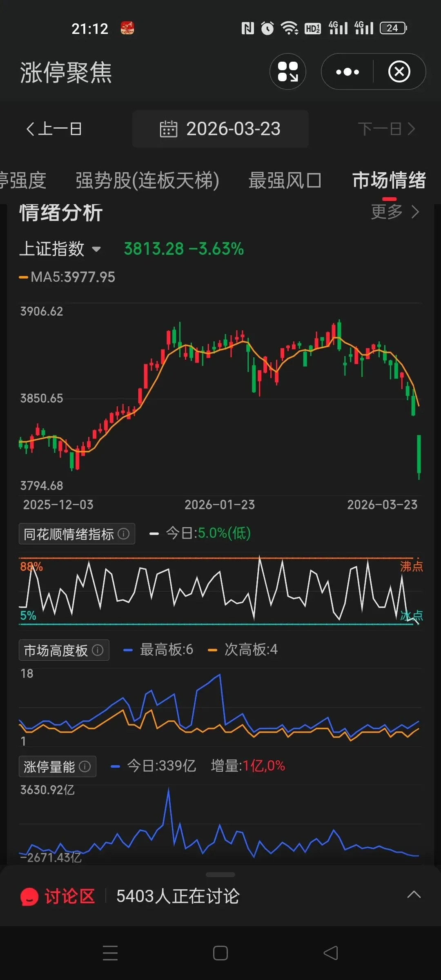Tap chart date label 2026-01-23
The width and height of the screenshot is (441, 980).
(220, 505)
